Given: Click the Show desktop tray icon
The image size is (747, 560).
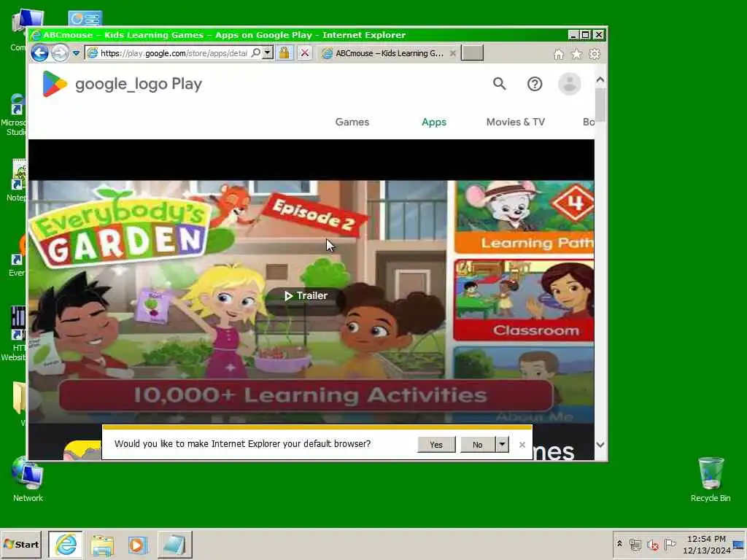Looking at the screenshot, I should (x=738, y=545).
